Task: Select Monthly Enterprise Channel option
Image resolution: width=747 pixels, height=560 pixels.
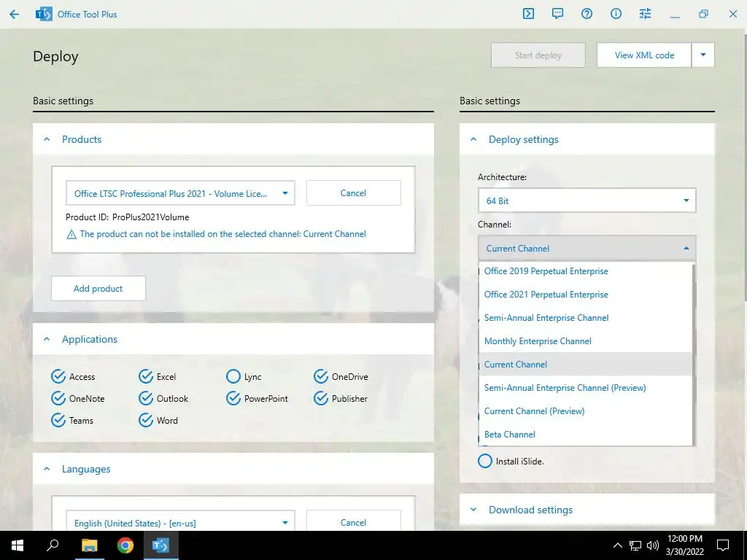Action: (585, 341)
